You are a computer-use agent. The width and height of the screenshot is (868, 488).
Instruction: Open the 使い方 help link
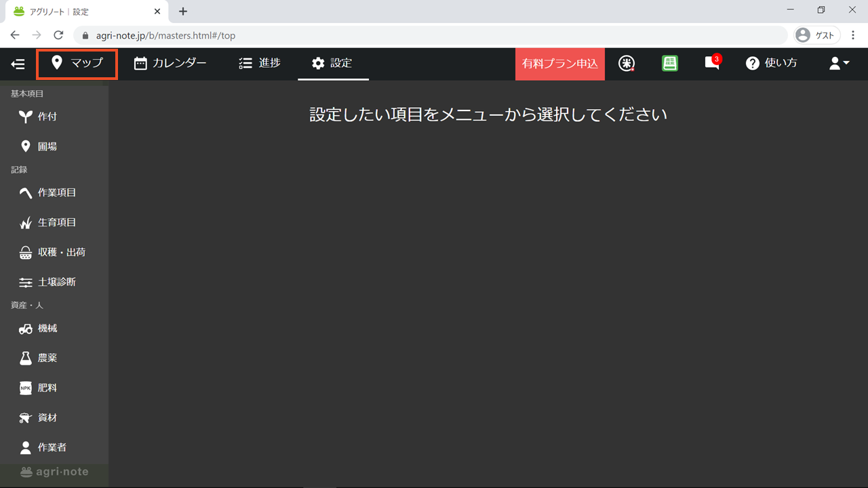coord(772,64)
